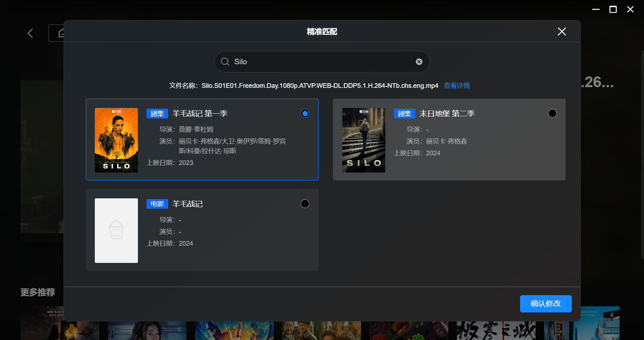Click the file name Silo.S01E01 text
Viewport: 644px width, 340px height.
[x=320, y=86]
